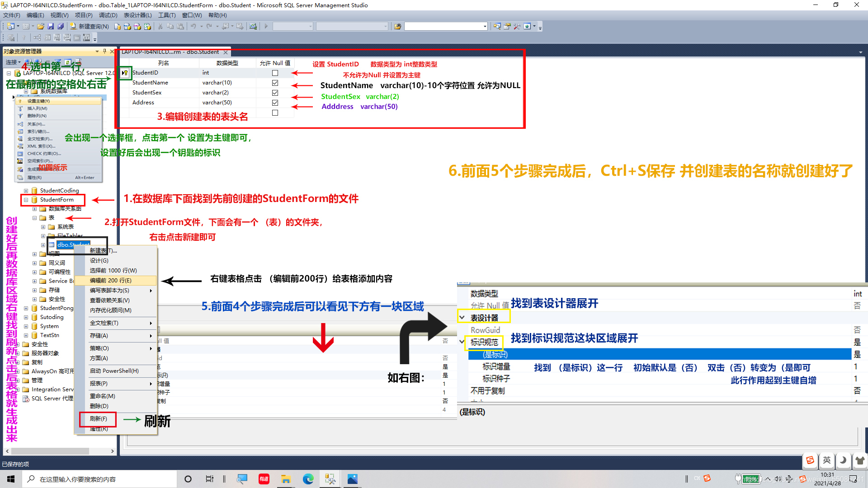The height and width of the screenshot is (488, 868).
Task: Click the Relationships icon in table designer toolbar
Action: click(37, 38)
